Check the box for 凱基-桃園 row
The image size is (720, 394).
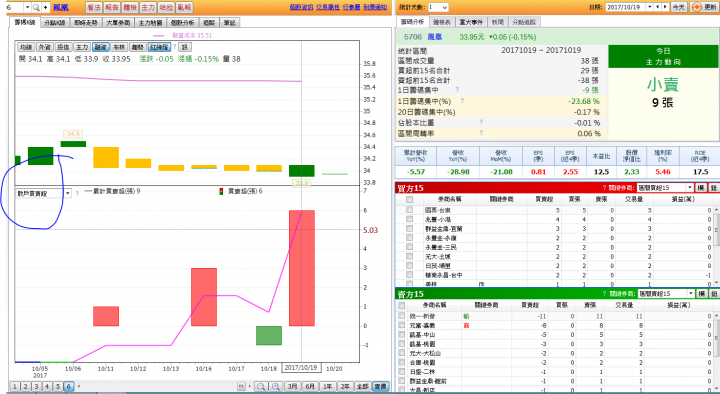402,343
